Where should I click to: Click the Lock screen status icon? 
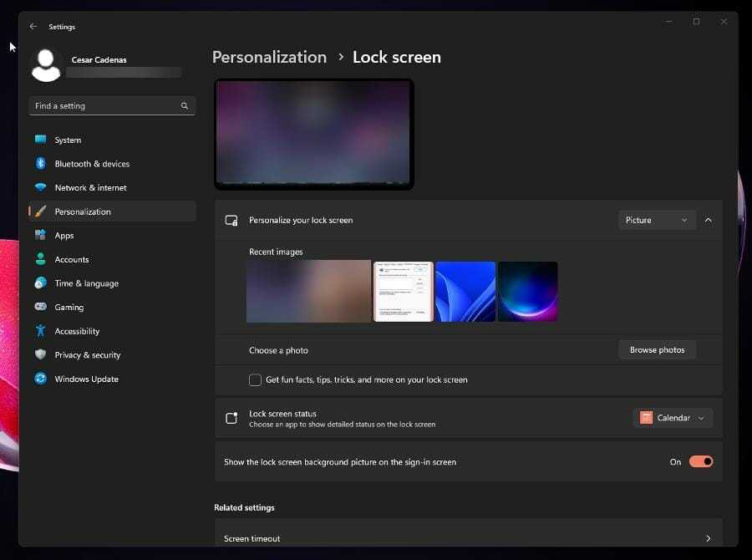pos(231,418)
